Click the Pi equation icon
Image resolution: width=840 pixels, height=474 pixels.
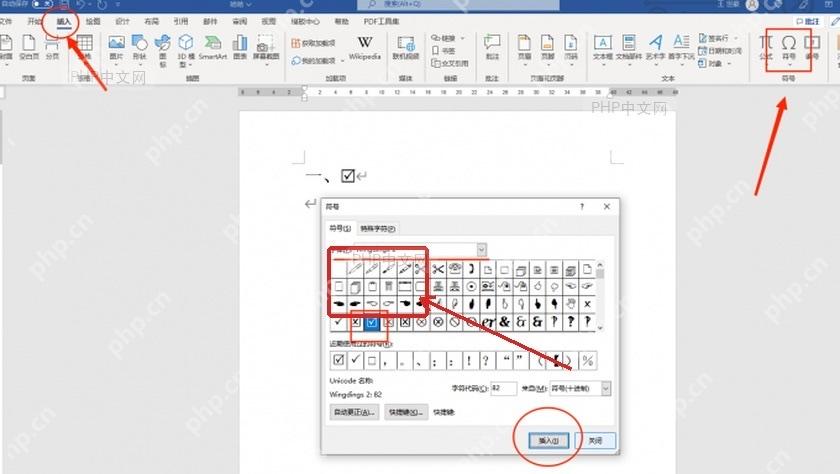(x=766, y=47)
